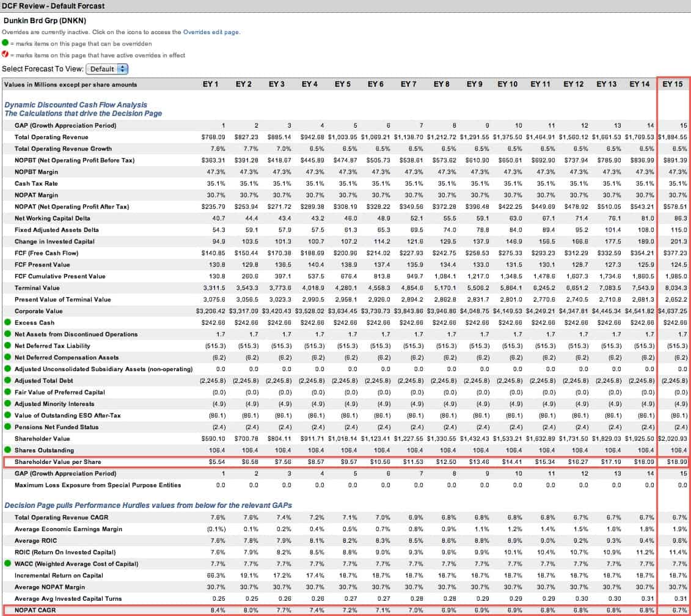Image resolution: width=691 pixels, height=616 pixels.
Task: Click the Dynamic Discounted Cash Flow Analysis heading
Action: (76, 105)
